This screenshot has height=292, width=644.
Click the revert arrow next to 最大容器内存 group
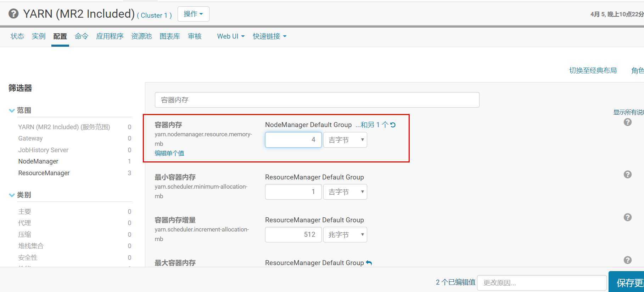369,263
